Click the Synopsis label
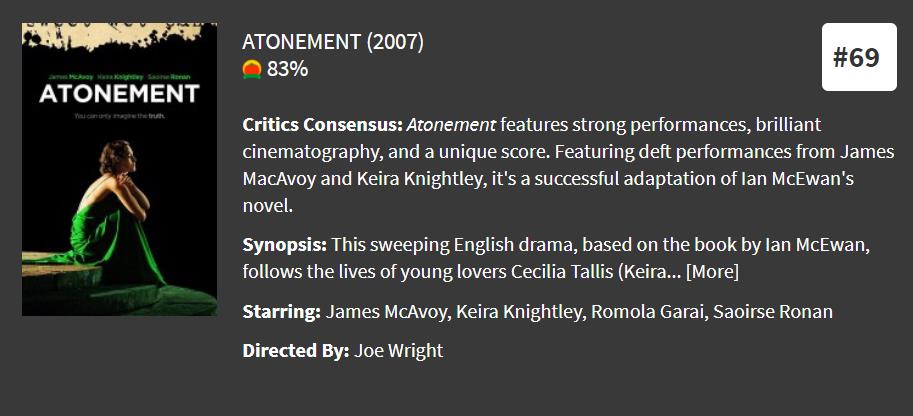Screen dimensions: 913x416 [284, 244]
